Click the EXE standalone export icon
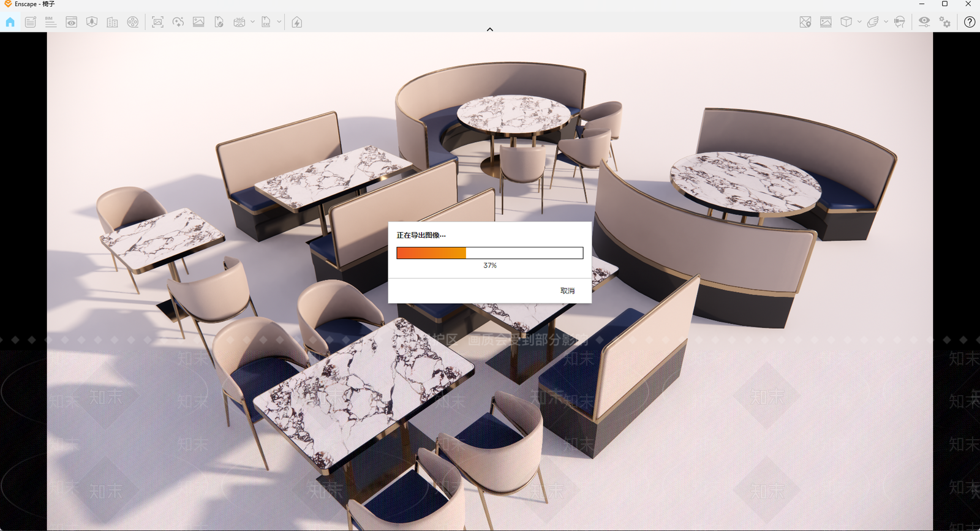The width and height of the screenshot is (980, 531). pyautogui.click(x=266, y=22)
